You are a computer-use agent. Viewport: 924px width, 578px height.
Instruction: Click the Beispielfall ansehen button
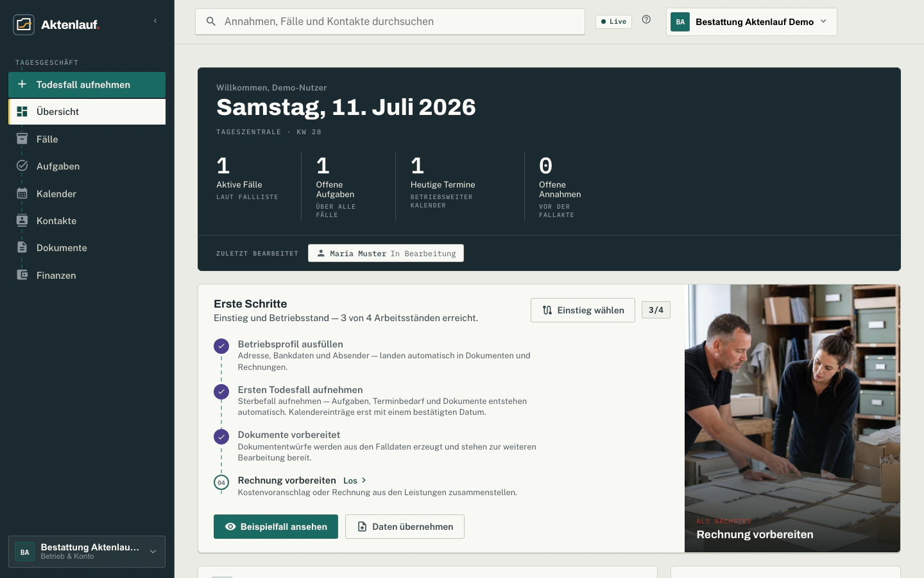click(x=276, y=527)
